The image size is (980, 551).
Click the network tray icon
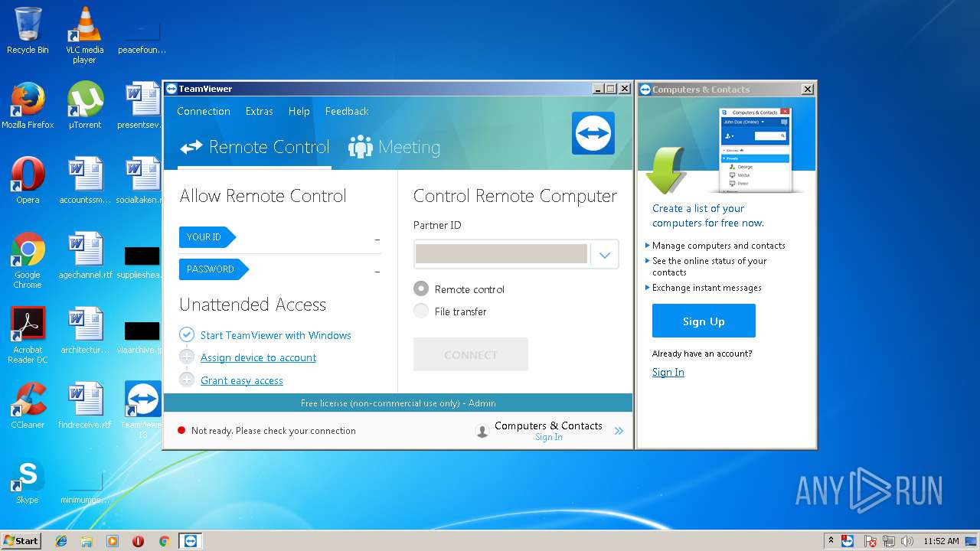coord(889,541)
